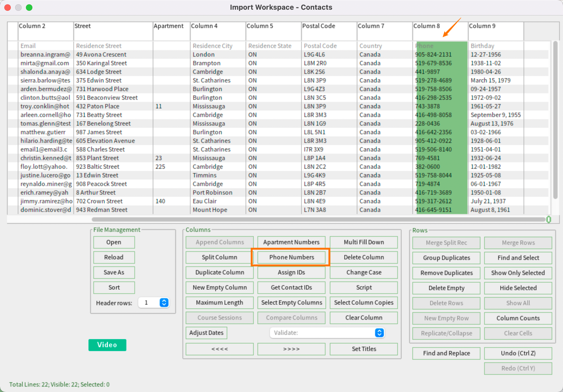Image resolution: width=563 pixels, height=392 pixels.
Task: Click cell 416-645-9151
Action: pos(440,210)
